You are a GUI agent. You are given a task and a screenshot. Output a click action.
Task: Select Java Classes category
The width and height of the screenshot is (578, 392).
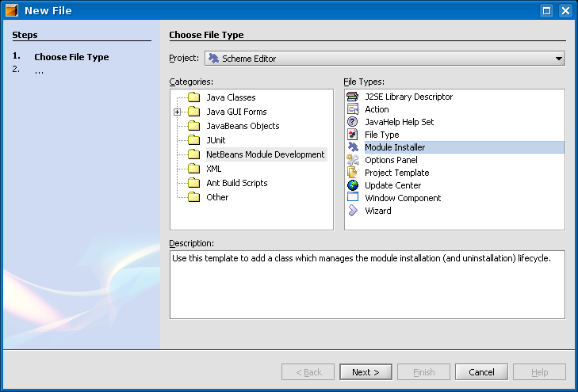(x=231, y=97)
